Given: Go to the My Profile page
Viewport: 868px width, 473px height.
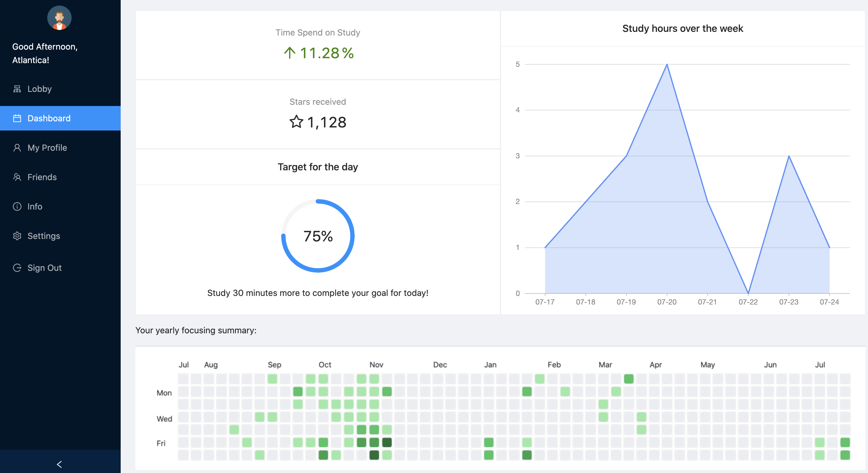Looking at the screenshot, I should point(47,148).
